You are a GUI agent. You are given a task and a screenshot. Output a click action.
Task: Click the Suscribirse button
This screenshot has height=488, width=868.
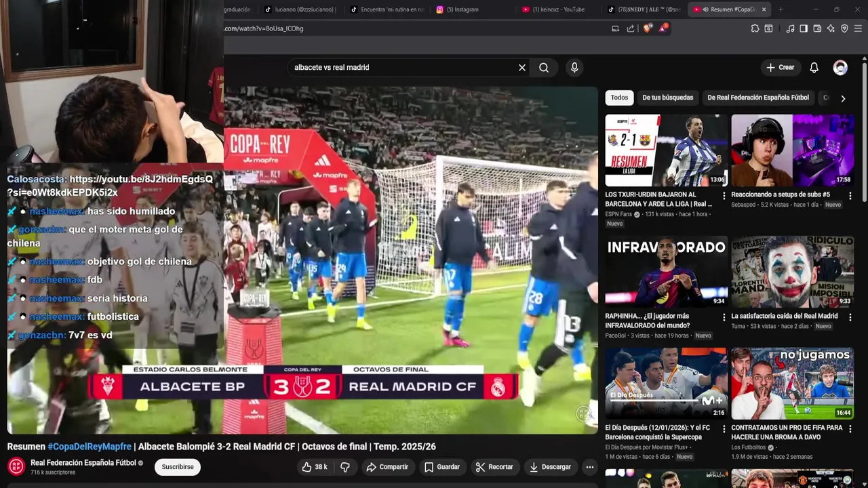point(178,467)
